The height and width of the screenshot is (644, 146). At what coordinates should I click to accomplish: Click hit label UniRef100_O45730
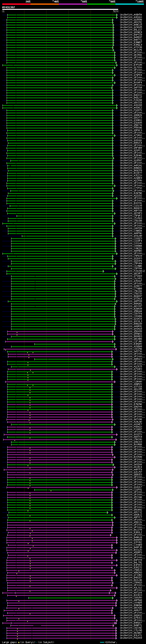pyautogui.click(x=131, y=352)
